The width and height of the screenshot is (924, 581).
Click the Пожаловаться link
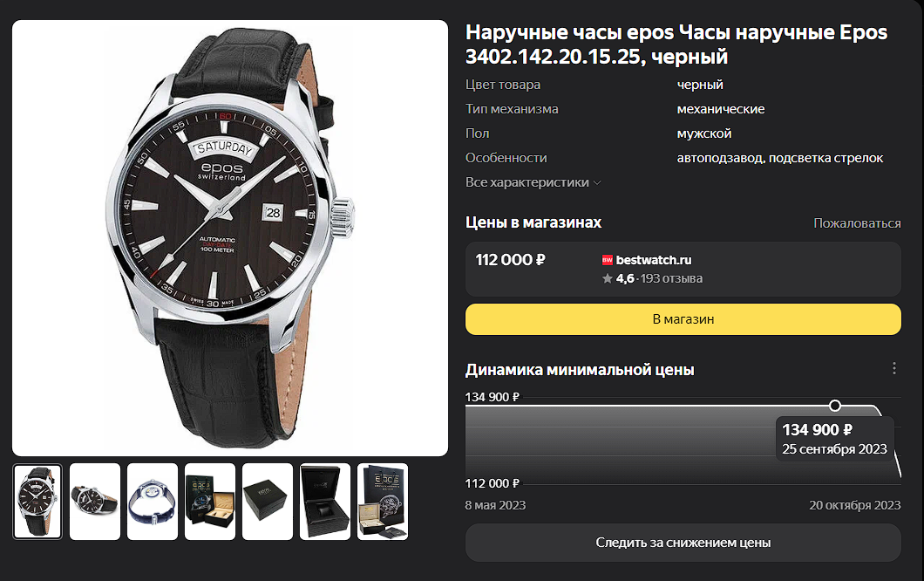point(857,223)
